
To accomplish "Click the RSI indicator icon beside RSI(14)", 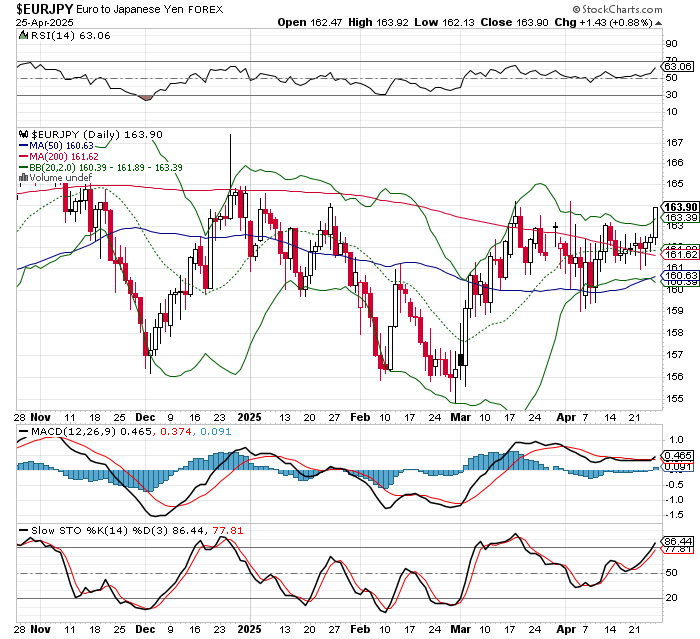I will click(23, 36).
